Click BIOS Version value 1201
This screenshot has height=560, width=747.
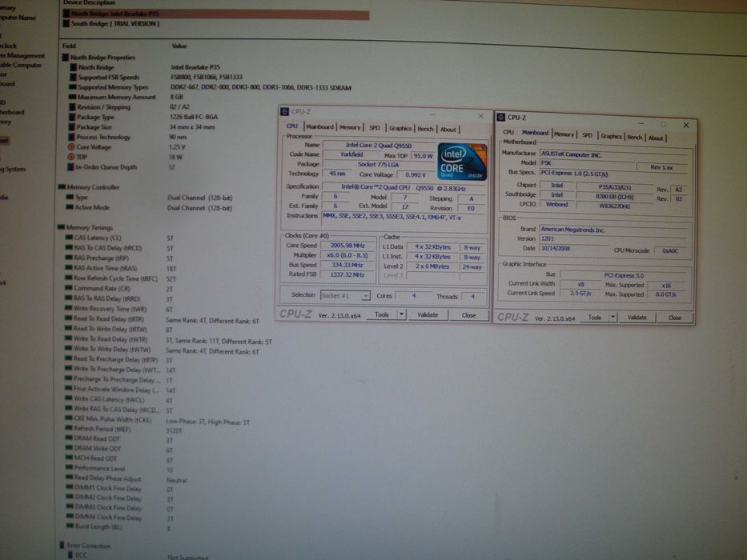[613, 238]
